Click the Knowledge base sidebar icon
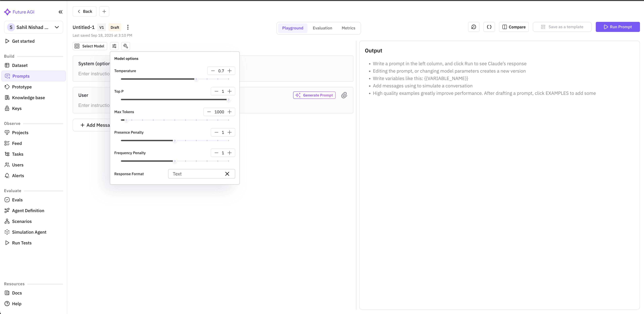Image resolution: width=644 pixels, height=314 pixels. [7, 97]
